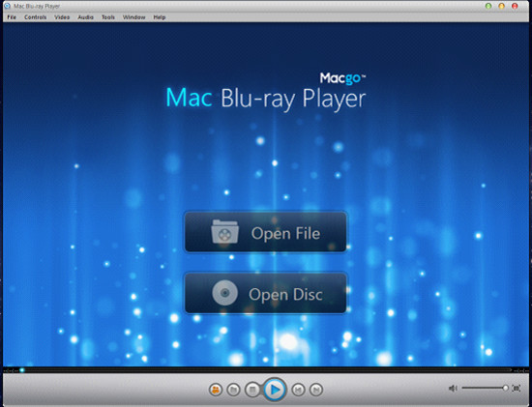This screenshot has width=532, height=407.
Task: Click the Open File button
Action: 266,232
